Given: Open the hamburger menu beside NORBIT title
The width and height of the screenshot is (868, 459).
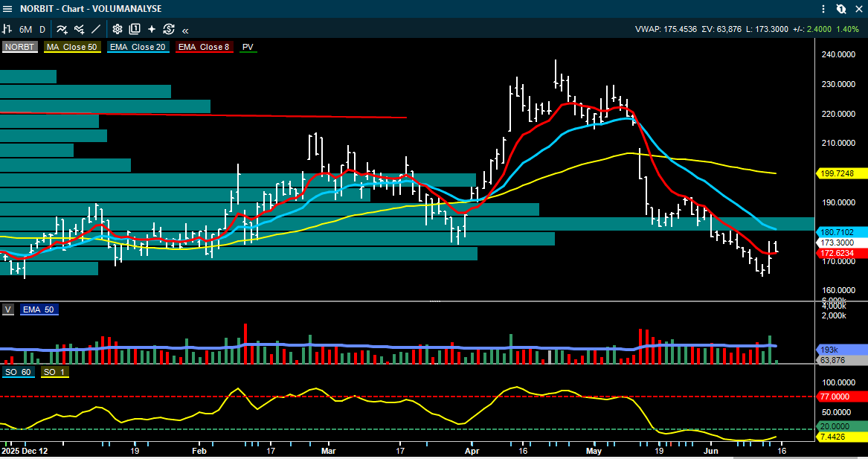Looking at the screenshot, I should point(7,9).
